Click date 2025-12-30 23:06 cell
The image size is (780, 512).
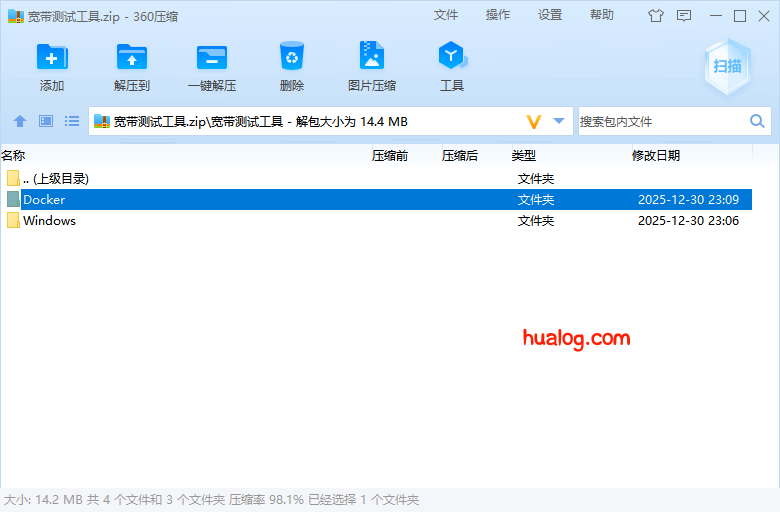[688, 220]
